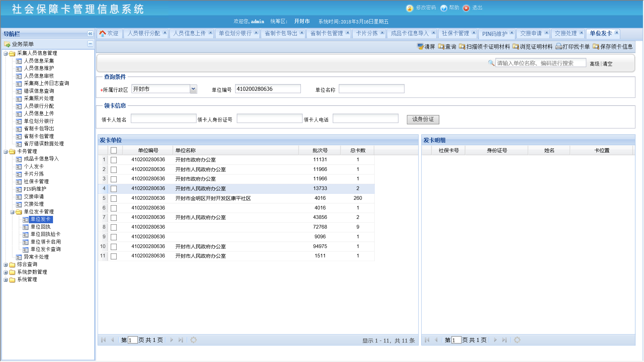Viewport: 644px width, 362px height.
Task: Sort by 批次号 column header
Action: point(320,150)
